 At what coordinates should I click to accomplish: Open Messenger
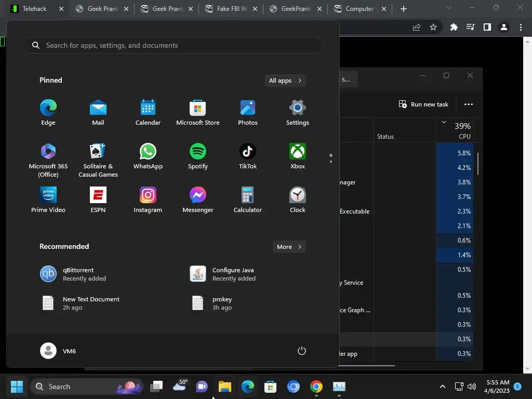[198, 200]
